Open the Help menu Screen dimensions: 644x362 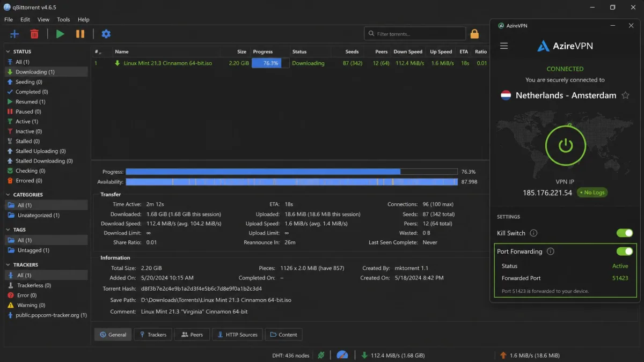[x=84, y=20]
